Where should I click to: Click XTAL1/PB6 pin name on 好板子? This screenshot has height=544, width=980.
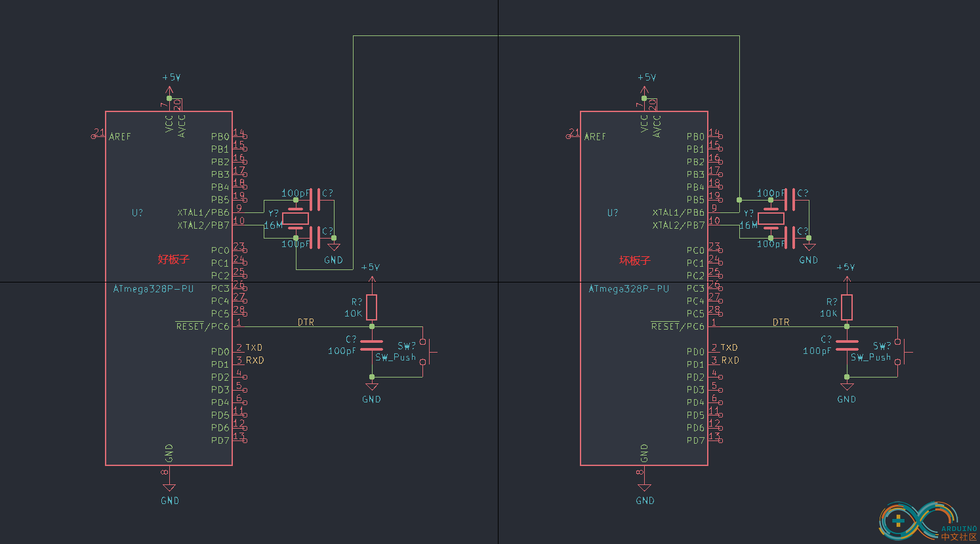click(x=203, y=212)
